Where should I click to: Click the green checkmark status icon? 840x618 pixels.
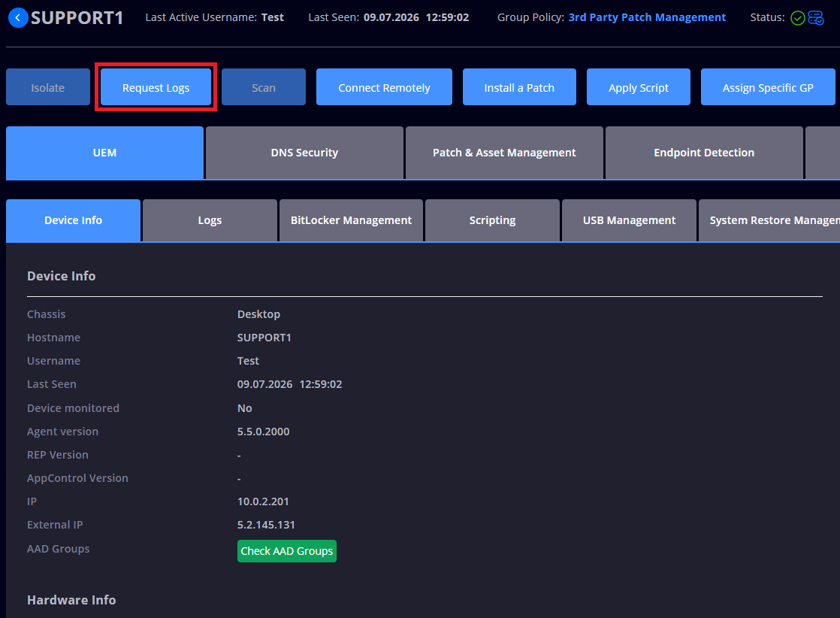(797, 18)
